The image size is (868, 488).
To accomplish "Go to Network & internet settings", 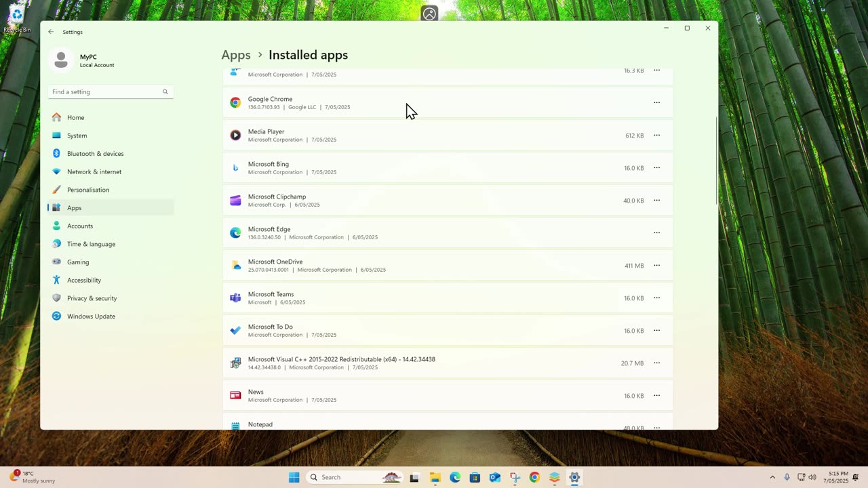I will (x=111, y=172).
